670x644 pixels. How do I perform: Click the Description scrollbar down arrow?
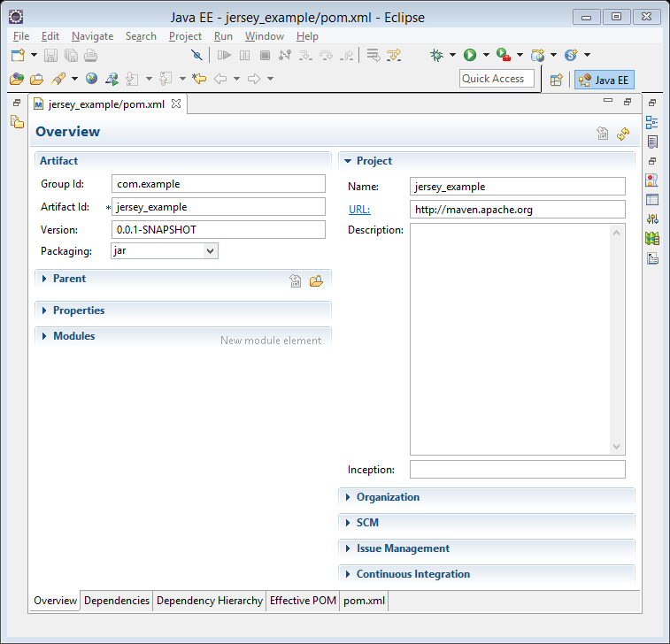[616, 447]
